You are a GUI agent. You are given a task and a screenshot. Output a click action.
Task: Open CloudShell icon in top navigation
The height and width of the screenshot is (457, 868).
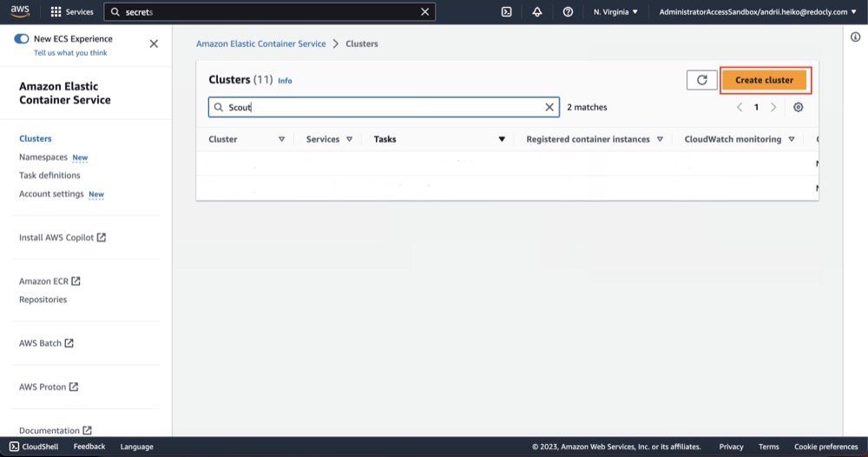coord(507,11)
